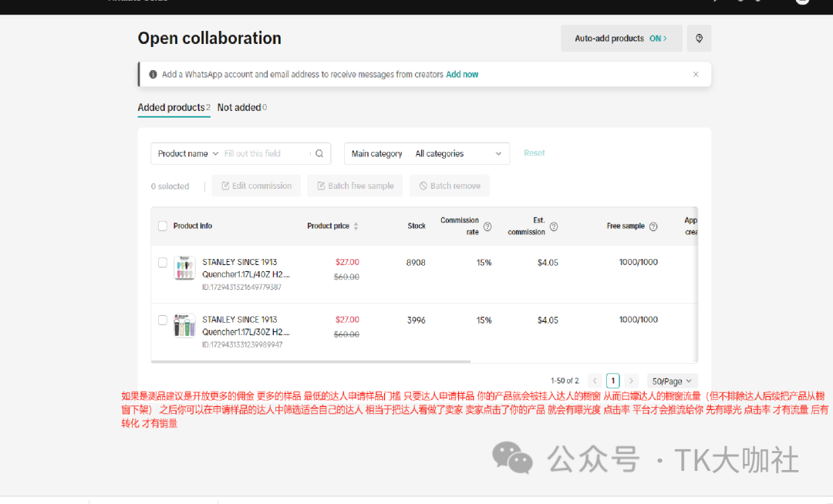Image resolution: width=833 pixels, height=504 pixels.
Task: Dismiss the WhatsApp notification banner
Action: click(696, 75)
